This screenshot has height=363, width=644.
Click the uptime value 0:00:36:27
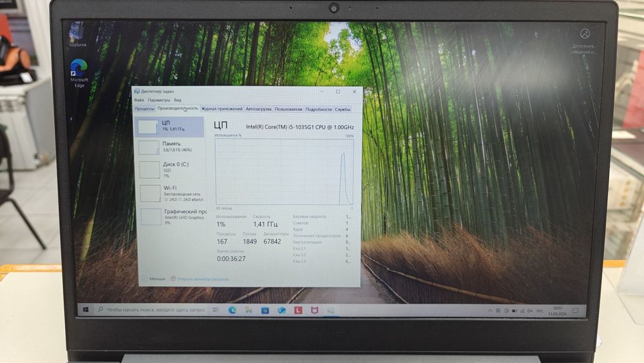coord(231,259)
